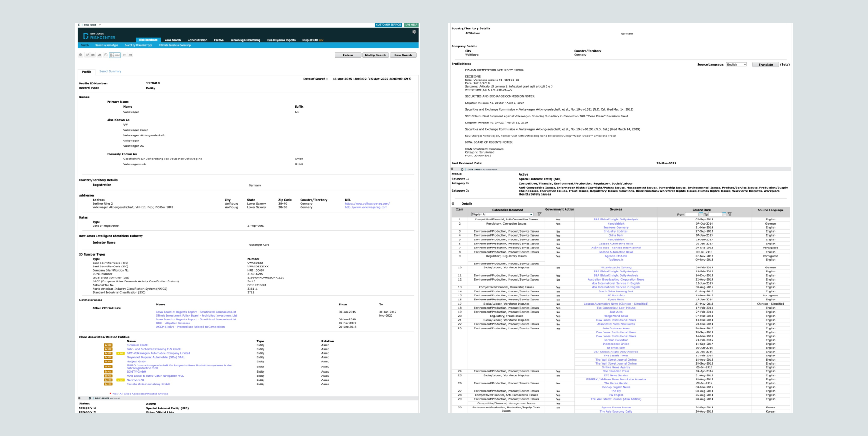
Task: Click SOC badge beside diconium GmbH
Action: [x=108, y=345]
